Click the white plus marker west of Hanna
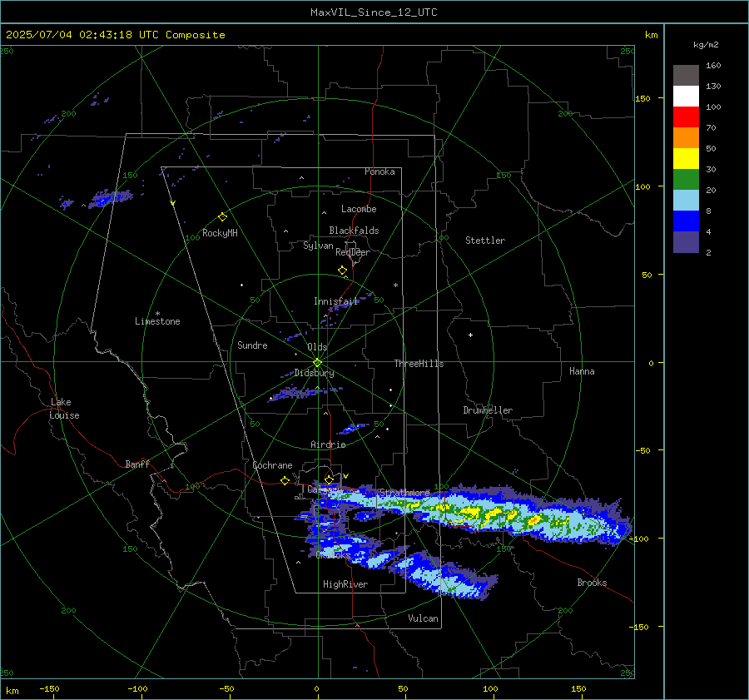749x700 pixels. [x=470, y=335]
